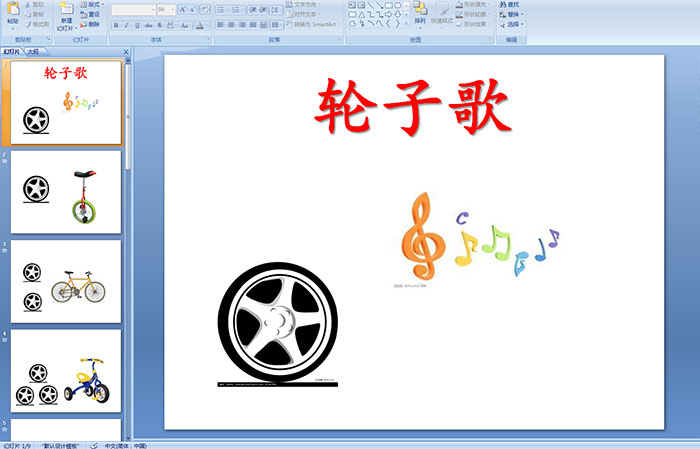Toggle Align Left paragraph
Screen dimensions: 700x449
coord(221,25)
